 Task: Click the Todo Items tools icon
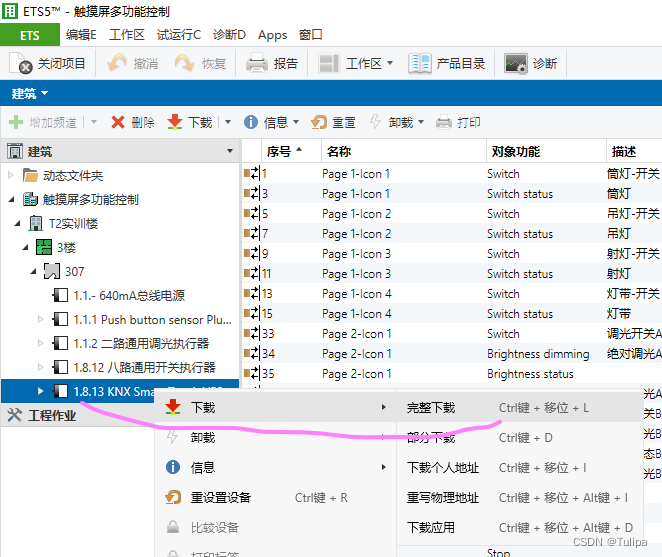(15, 415)
